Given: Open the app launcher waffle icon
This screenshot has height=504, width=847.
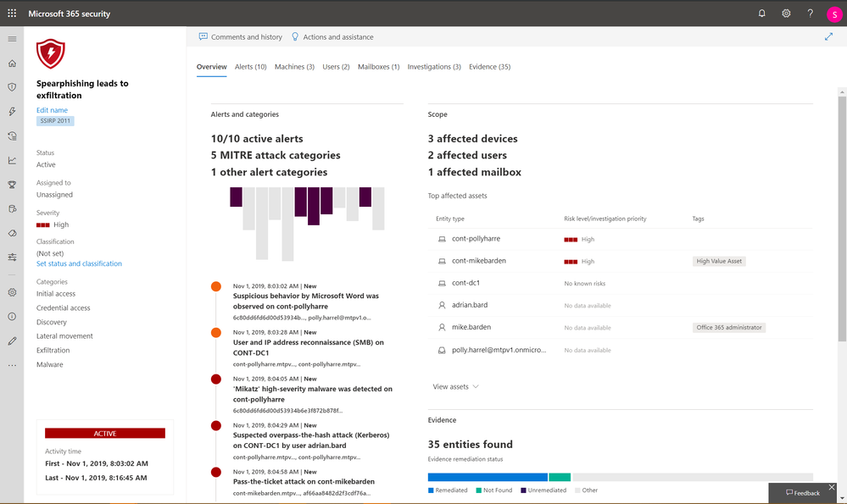Looking at the screenshot, I should [12, 13].
